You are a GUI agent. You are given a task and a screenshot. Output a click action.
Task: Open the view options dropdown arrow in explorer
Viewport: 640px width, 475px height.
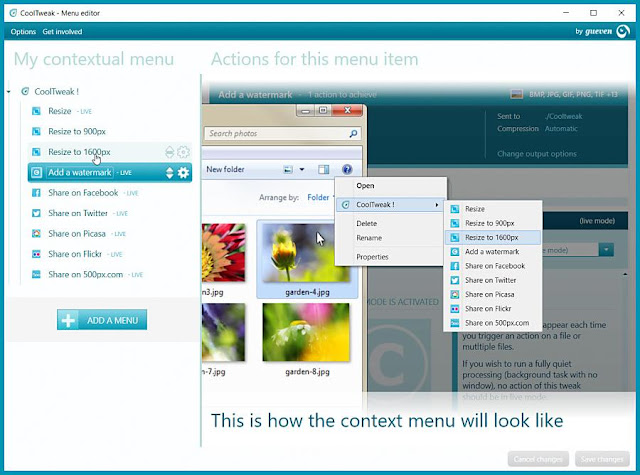coord(302,169)
